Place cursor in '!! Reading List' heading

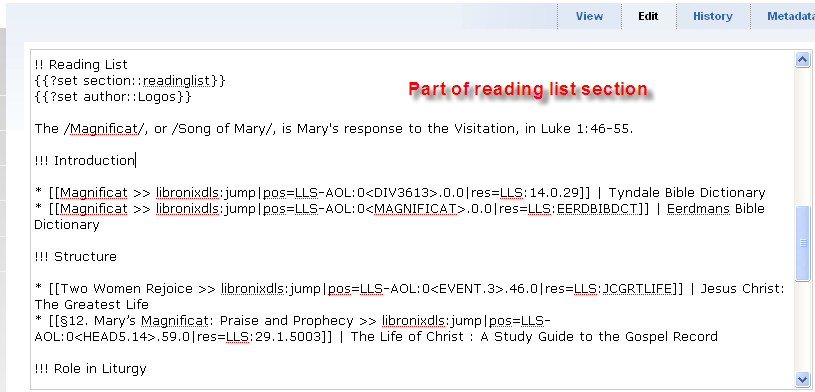point(81,65)
